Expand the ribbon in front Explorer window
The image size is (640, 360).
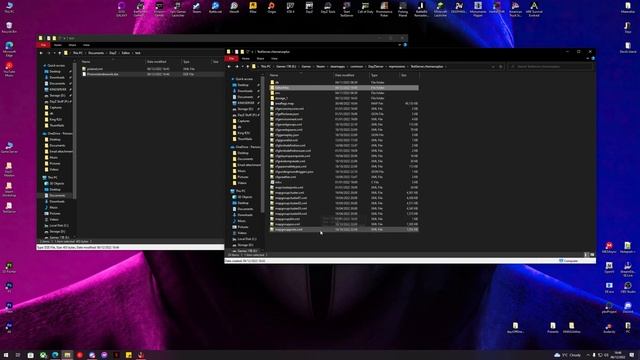tap(588, 59)
